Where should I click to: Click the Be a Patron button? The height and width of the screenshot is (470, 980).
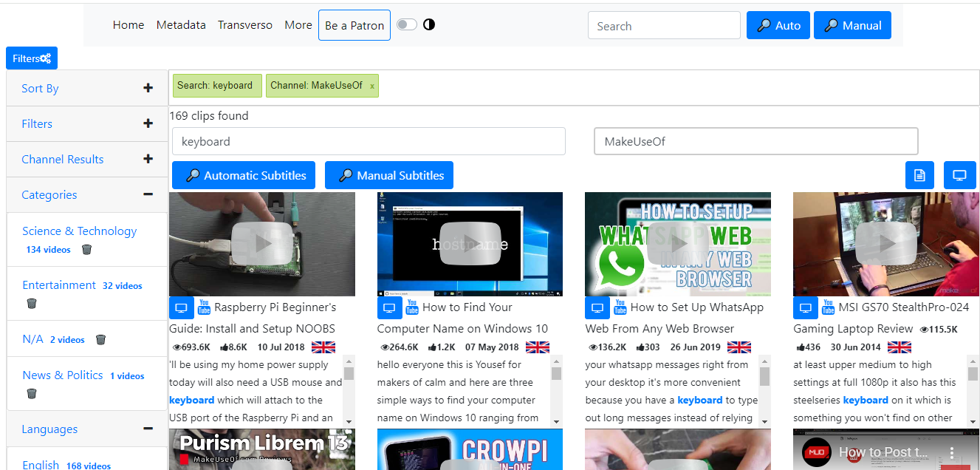(x=354, y=25)
